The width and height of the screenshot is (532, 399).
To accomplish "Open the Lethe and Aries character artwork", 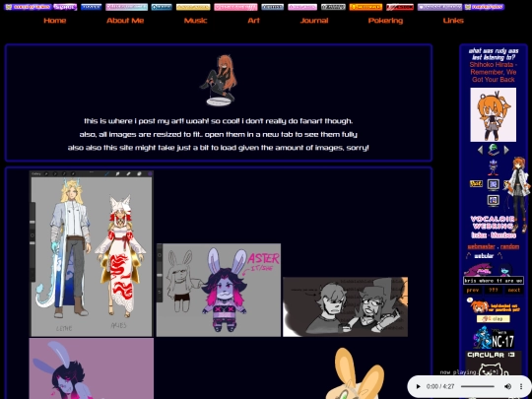I will click(92, 253).
